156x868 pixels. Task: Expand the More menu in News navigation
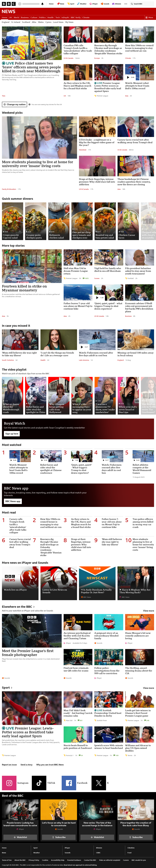pos(150,18)
